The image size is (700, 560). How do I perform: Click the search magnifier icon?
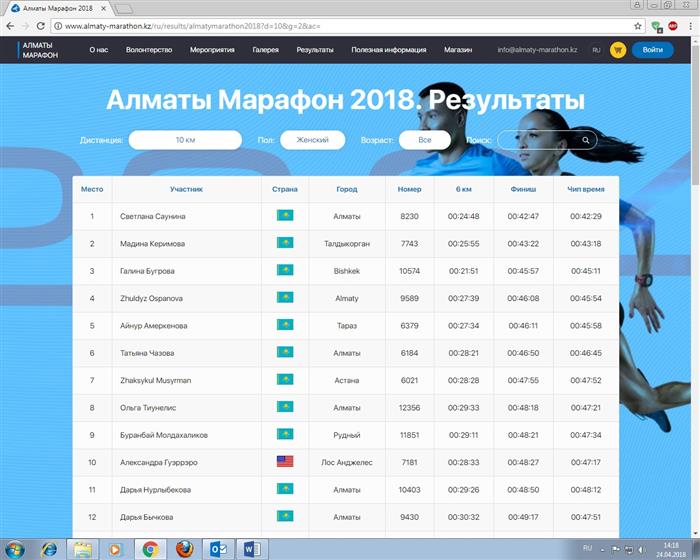pyautogui.click(x=586, y=140)
